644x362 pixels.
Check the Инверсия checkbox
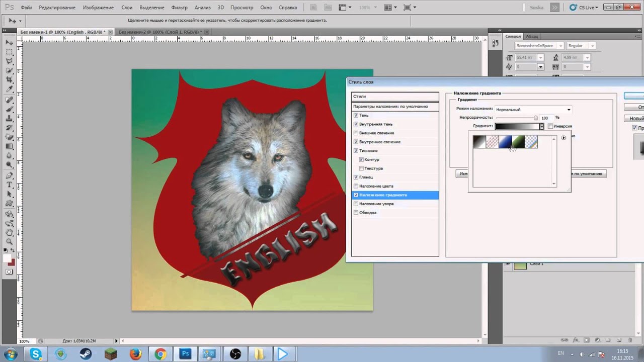pyautogui.click(x=550, y=126)
